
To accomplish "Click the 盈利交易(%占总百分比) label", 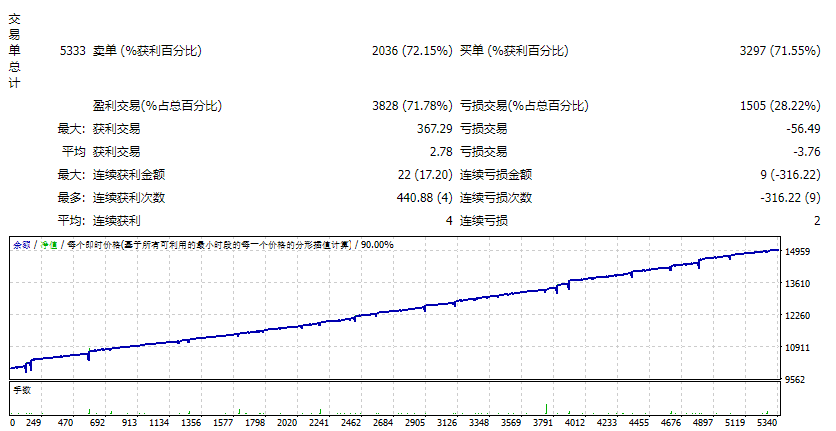I will click(157, 106).
